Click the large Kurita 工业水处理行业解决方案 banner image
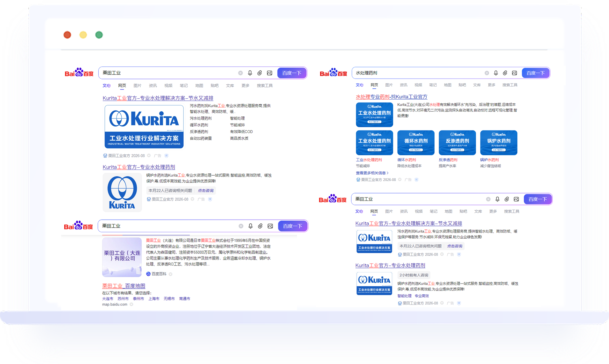609x364 pixels. [x=144, y=127]
